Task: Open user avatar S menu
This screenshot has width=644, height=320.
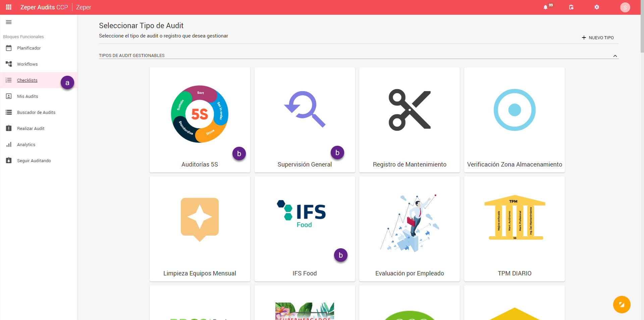Action: pos(625,7)
